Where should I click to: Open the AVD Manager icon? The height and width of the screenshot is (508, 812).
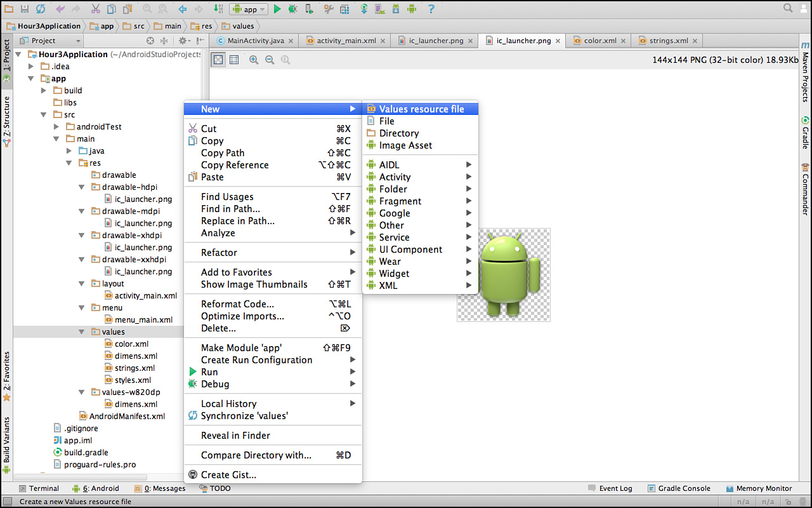(x=379, y=9)
